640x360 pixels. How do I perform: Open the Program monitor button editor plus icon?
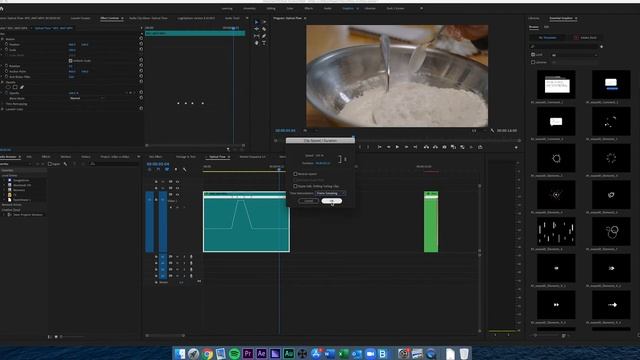[x=516, y=147]
